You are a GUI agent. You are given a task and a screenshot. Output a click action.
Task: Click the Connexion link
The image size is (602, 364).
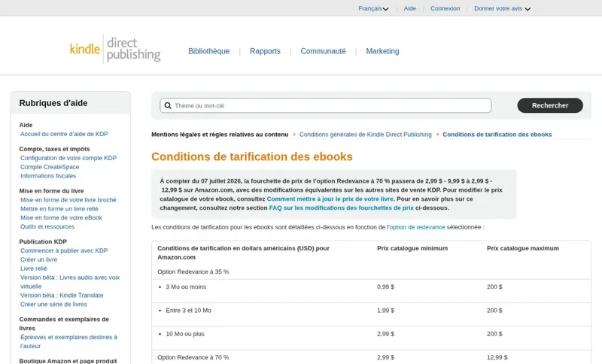(445, 8)
